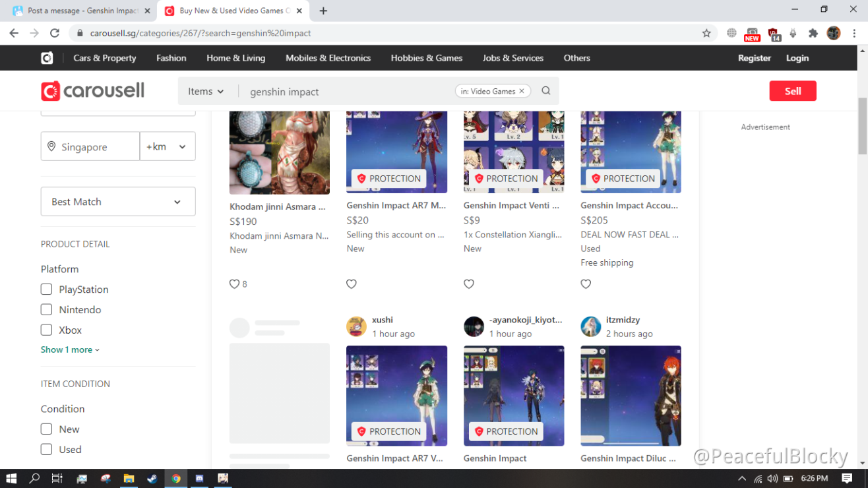Like the Genshin Impact Venti S$9 listing
The image size is (868, 488).
(x=469, y=284)
